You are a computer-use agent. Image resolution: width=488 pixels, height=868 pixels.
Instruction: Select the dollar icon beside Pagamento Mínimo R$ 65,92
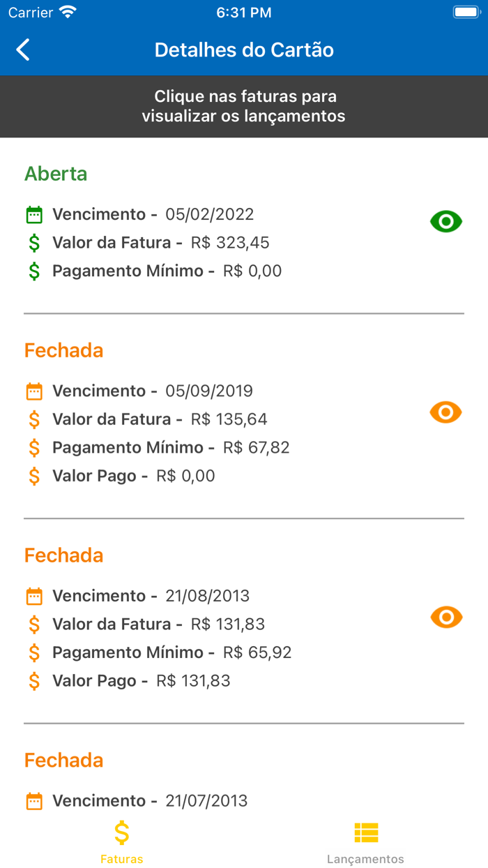click(x=34, y=652)
